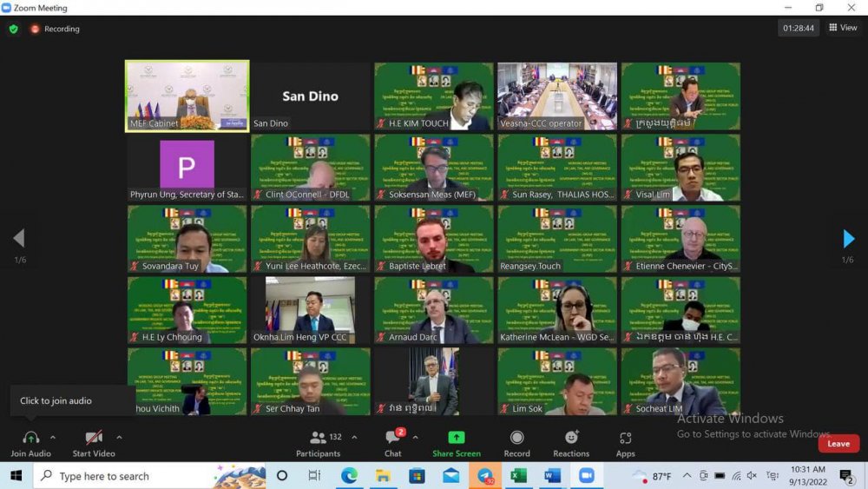Image resolution: width=868 pixels, height=489 pixels.
Task: Open the Participants panel
Action: pos(318,444)
